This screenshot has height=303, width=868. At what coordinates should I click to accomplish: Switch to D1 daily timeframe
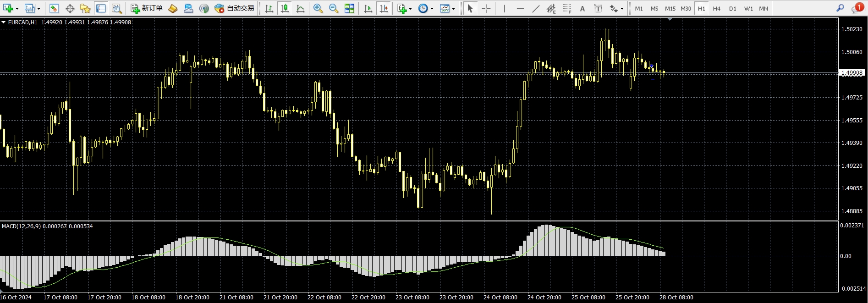click(732, 8)
